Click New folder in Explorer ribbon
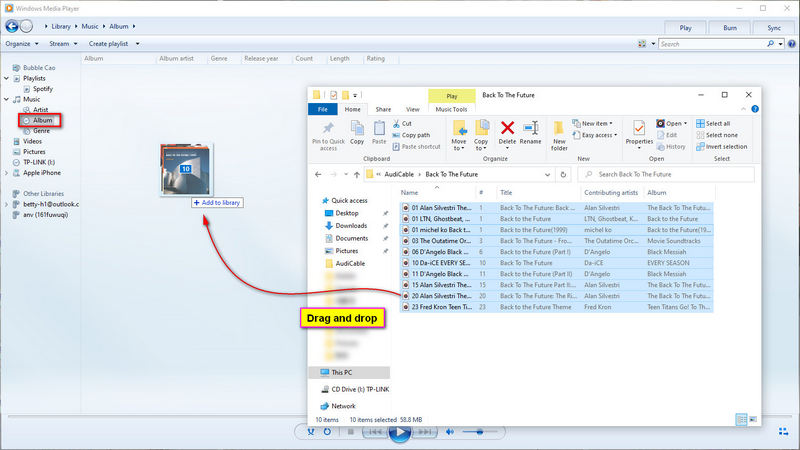Viewport: 800px width, 450px height. pos(559,136)
